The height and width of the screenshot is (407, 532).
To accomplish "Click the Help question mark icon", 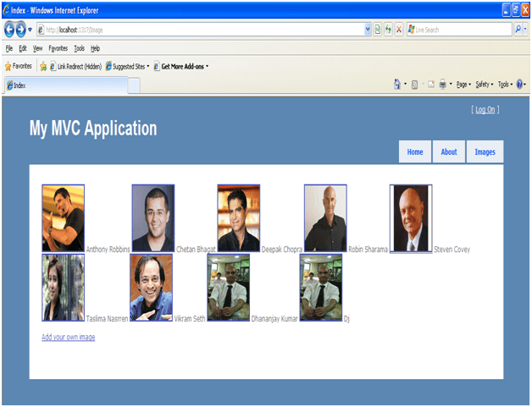I will point(519,85).
